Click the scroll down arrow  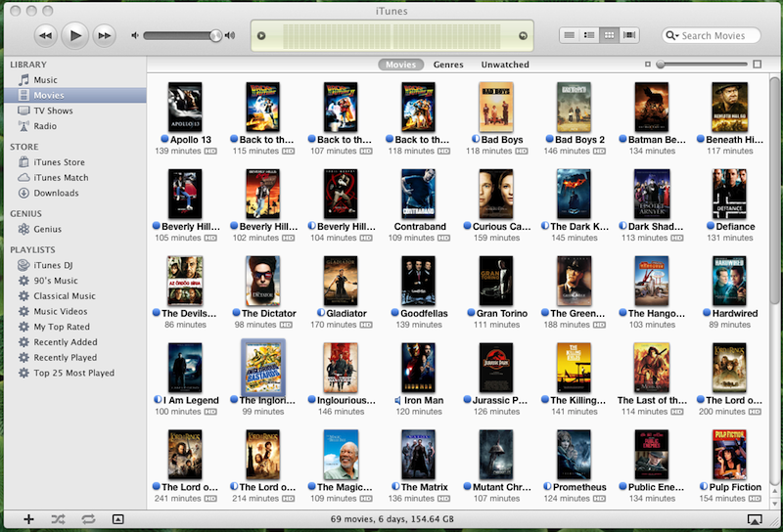[x=774, y=504]
